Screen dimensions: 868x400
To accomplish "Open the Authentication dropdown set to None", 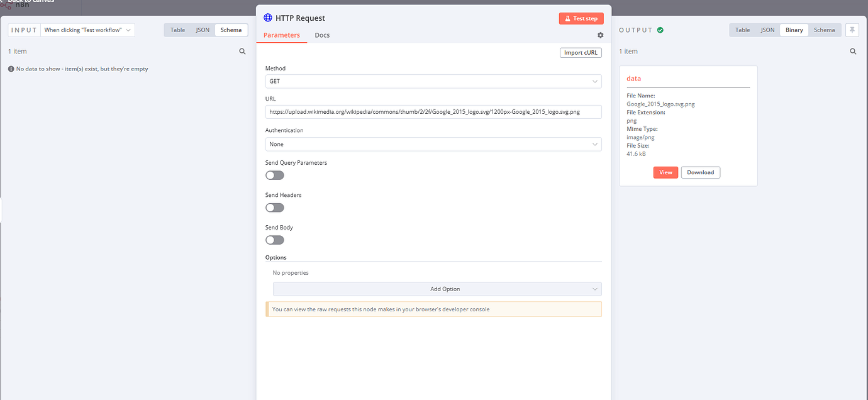I will point(433,144).
